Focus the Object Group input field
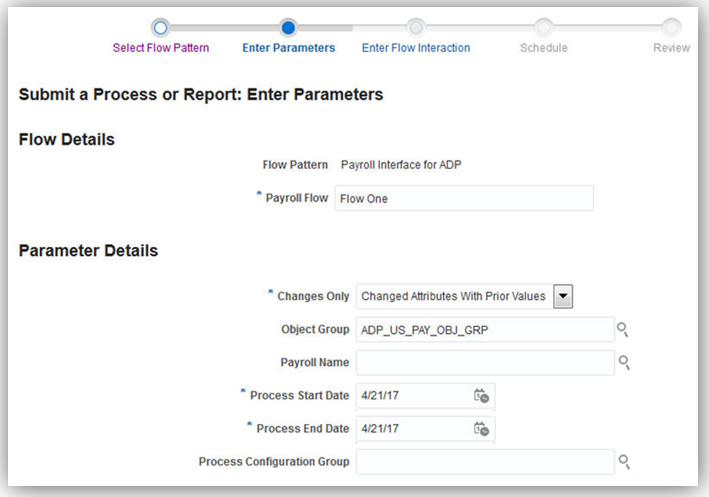The image size is (709, 497). coord(484,329)
